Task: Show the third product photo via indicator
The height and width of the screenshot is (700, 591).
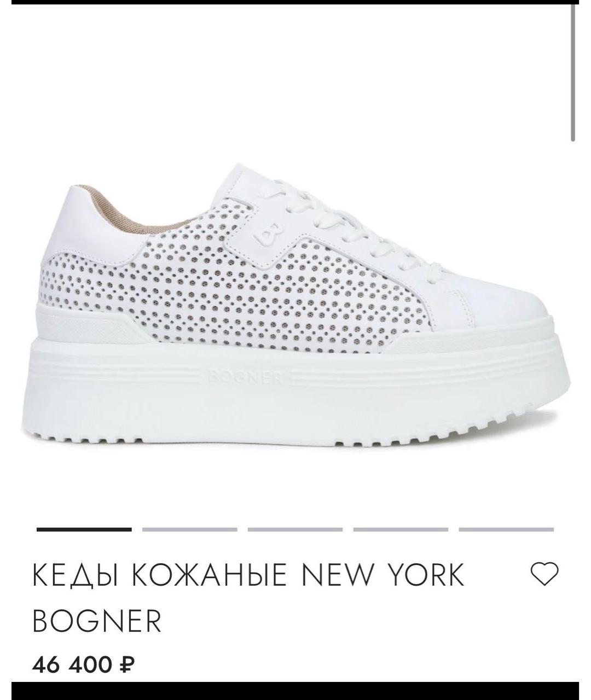Action: coord(296,529)
